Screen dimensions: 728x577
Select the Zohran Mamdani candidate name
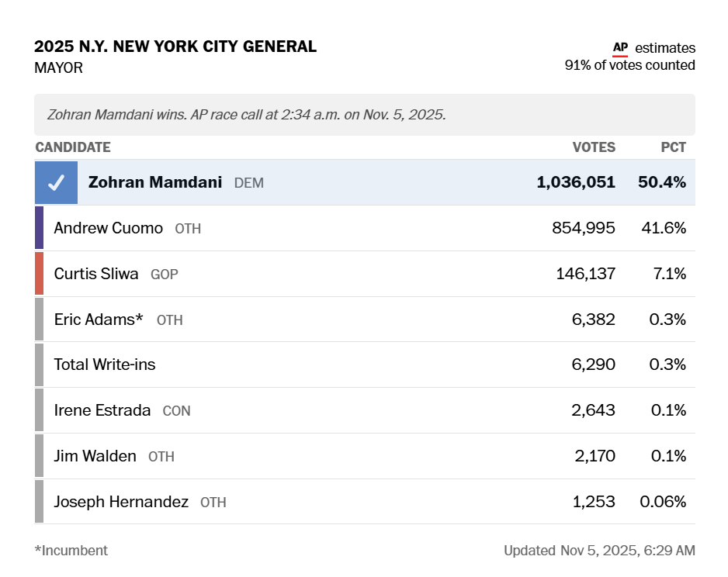(x=155, y=183)
